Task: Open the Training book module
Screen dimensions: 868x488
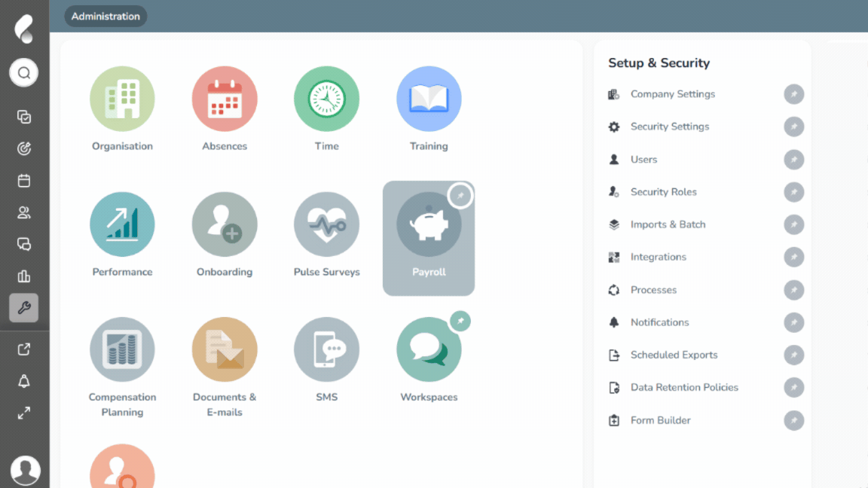Action: (x=429, y=99)
